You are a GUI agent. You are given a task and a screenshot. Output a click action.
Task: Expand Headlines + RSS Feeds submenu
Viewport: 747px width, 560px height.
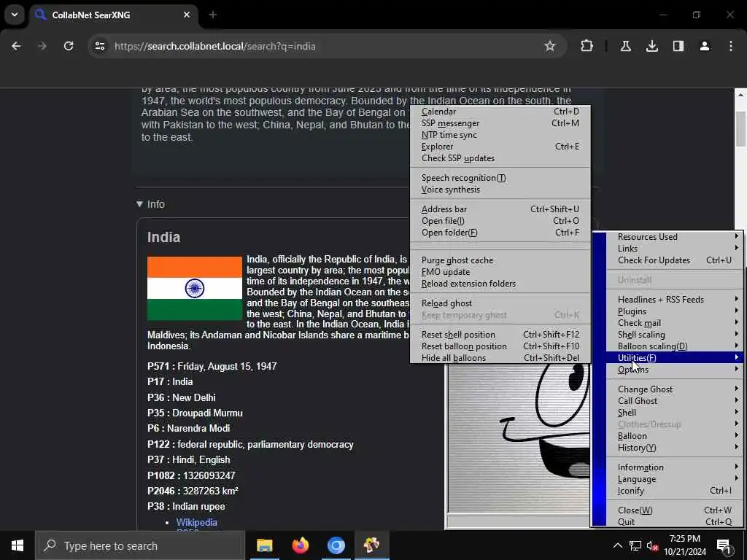tap(675, 300)
